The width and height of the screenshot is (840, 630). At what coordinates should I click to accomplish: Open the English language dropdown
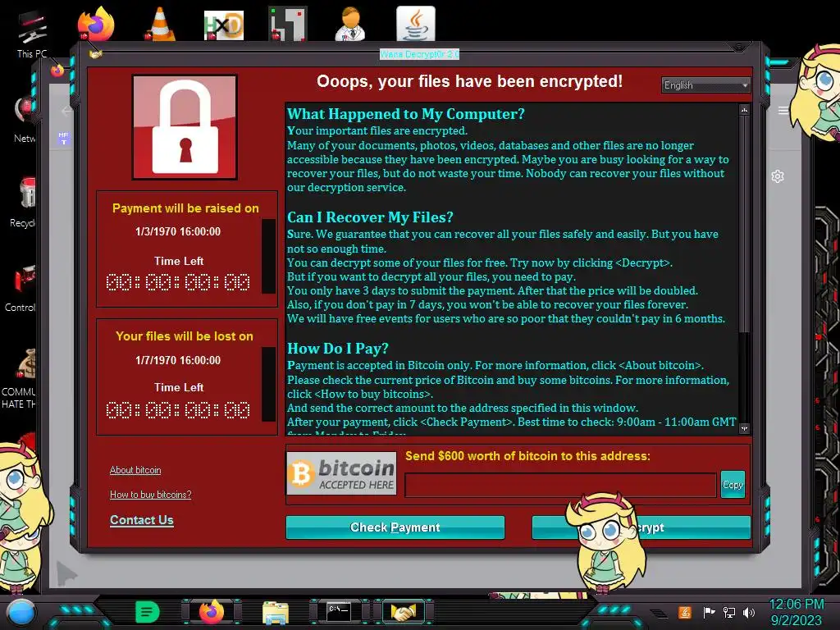pyautogui.click(x=705, y=85)
